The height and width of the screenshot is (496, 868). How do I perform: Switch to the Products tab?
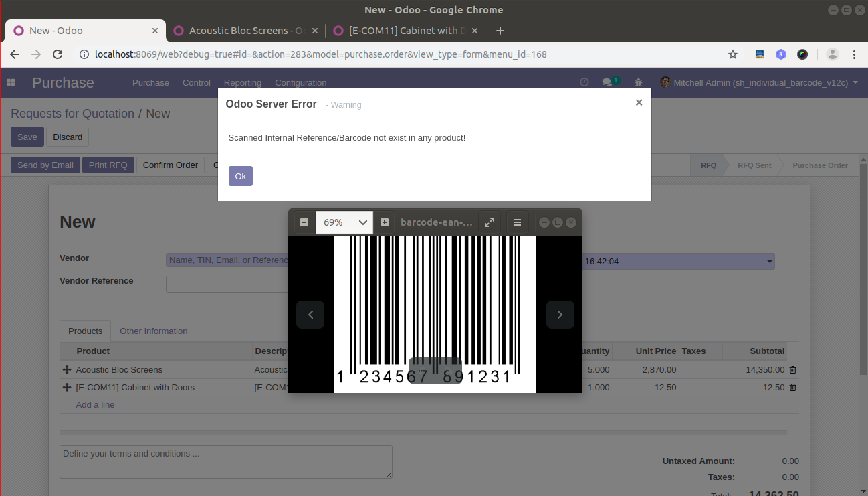point(86,331)
